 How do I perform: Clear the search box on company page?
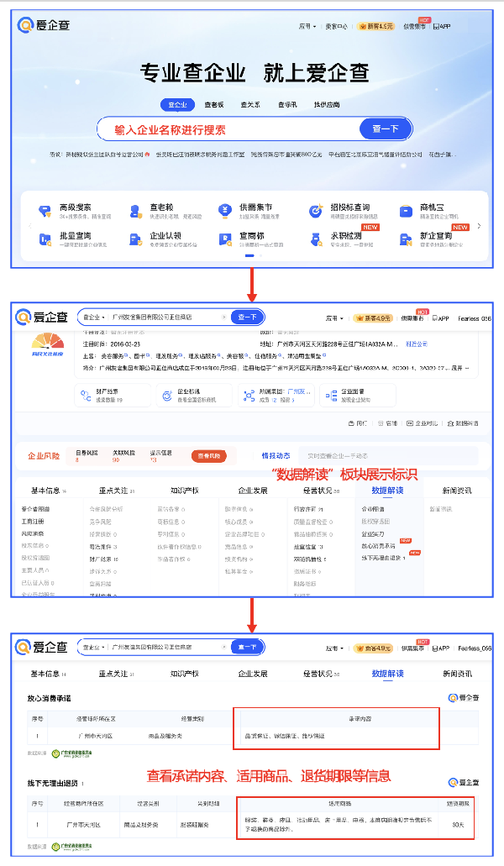click(223, 317)
